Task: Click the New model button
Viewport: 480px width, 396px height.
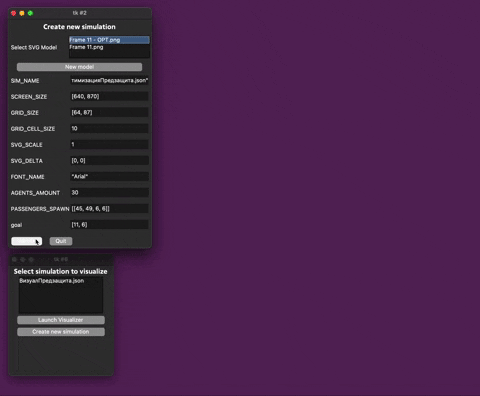Action: point(79,67)
